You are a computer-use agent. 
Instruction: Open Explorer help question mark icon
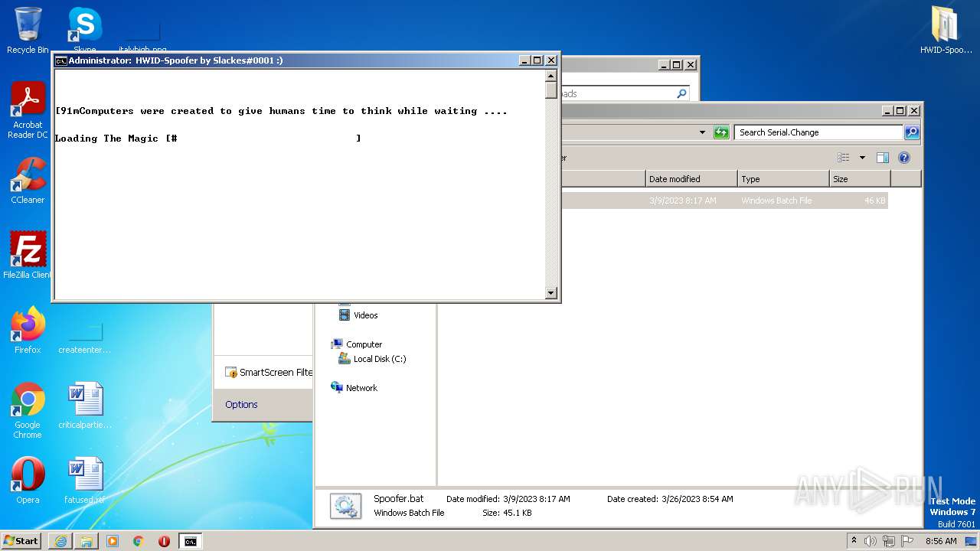tap(904, 158)
